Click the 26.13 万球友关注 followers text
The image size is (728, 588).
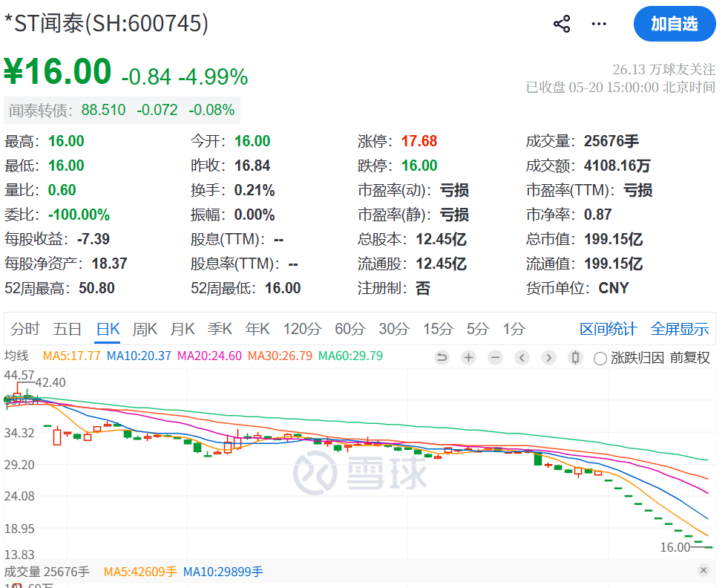(x=664, y=69)
